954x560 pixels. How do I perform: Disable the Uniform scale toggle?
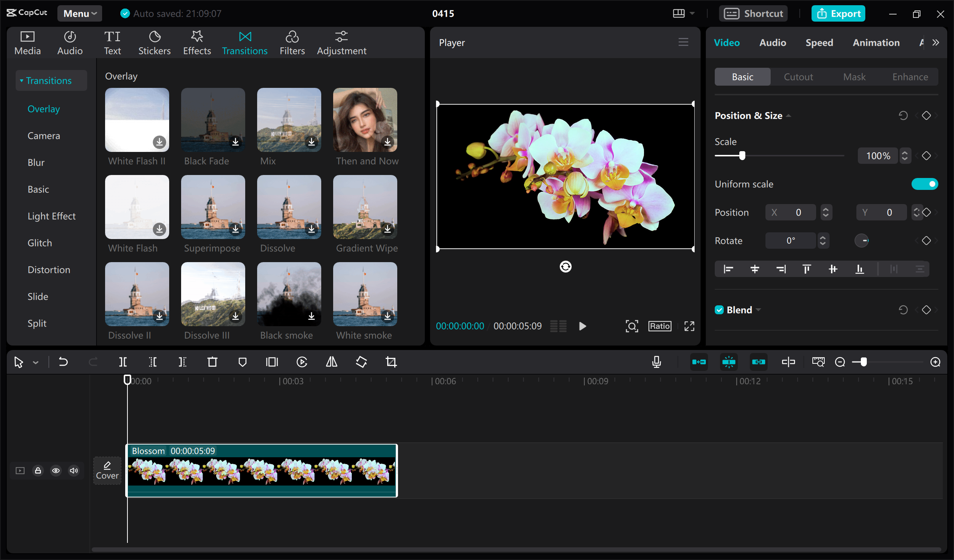(x=925, y=184)
